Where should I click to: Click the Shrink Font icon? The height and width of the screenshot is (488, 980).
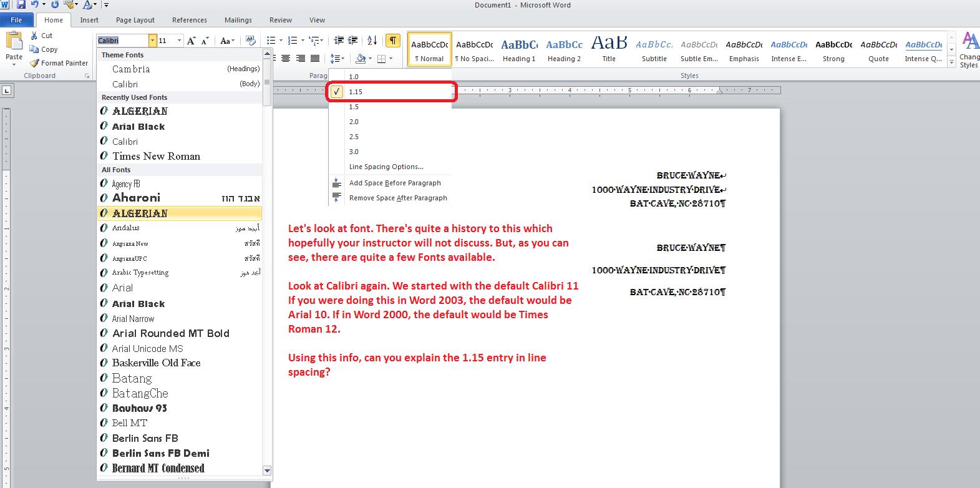pos(205,41)
